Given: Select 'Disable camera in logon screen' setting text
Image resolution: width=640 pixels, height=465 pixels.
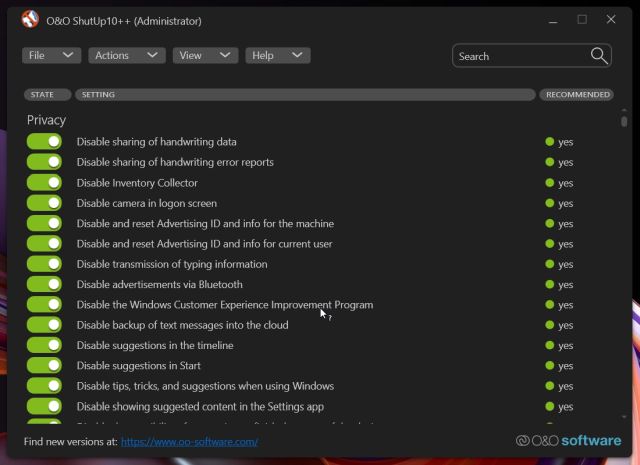Looking at the screenshot, I should pos(147,203).
